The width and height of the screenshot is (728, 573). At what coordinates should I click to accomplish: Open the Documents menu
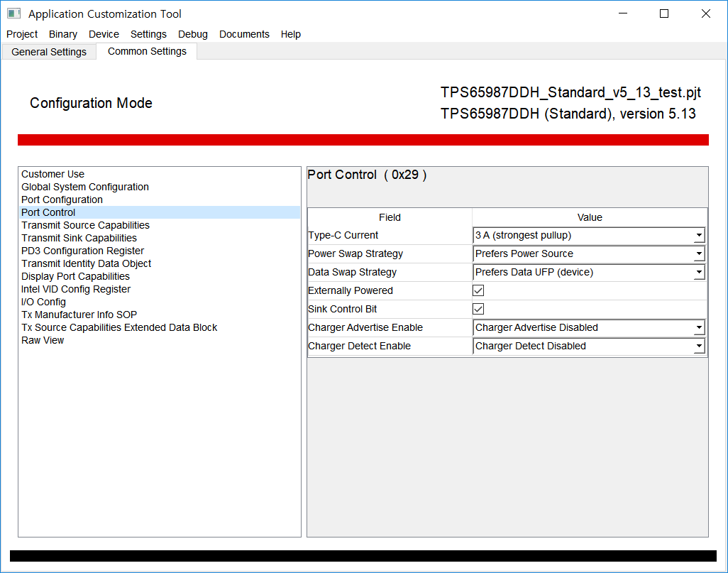(x=244, y=34)
